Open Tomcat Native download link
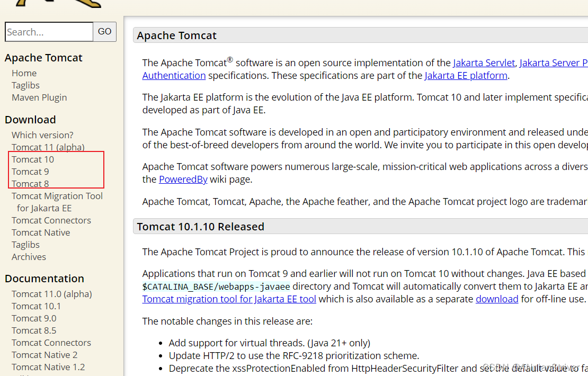 (x=41, y=232)
